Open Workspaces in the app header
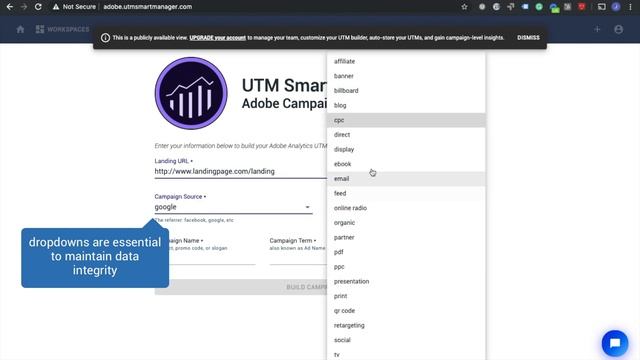The height and width of the screenshot is (360, 640). coord(62,29)
